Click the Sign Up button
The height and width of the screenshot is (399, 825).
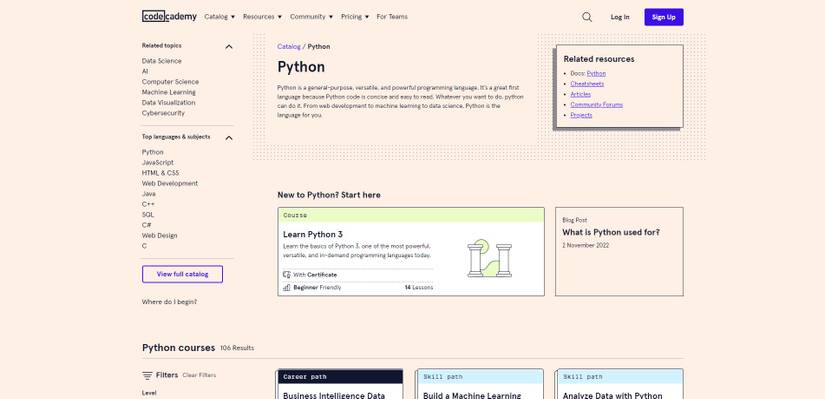(663, 17)
